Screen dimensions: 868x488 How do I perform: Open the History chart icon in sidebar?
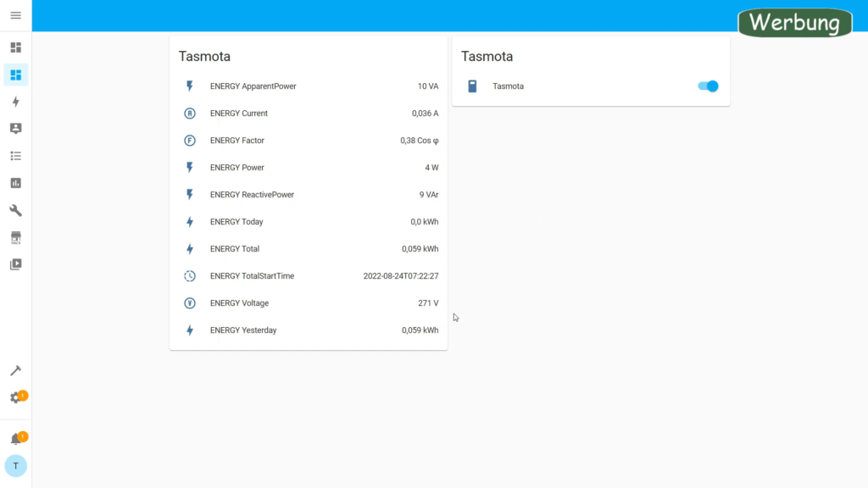(15, 183)
